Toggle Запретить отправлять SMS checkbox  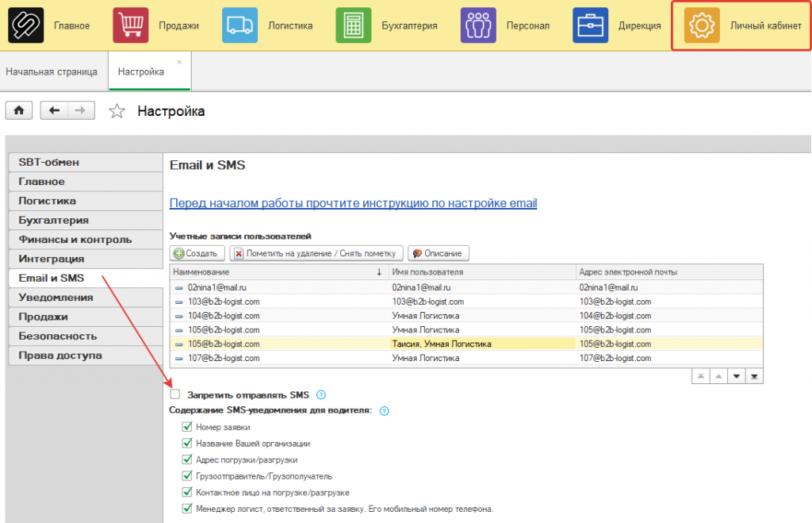point(175,394)
